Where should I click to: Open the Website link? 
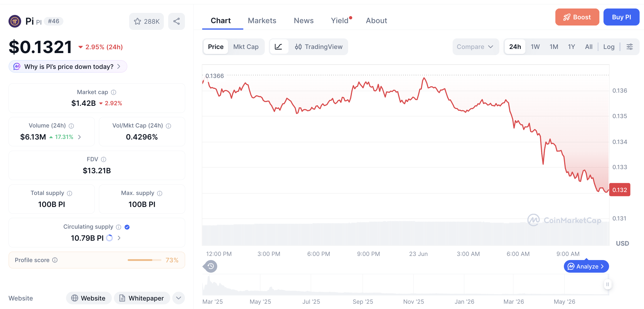[89, 298]
